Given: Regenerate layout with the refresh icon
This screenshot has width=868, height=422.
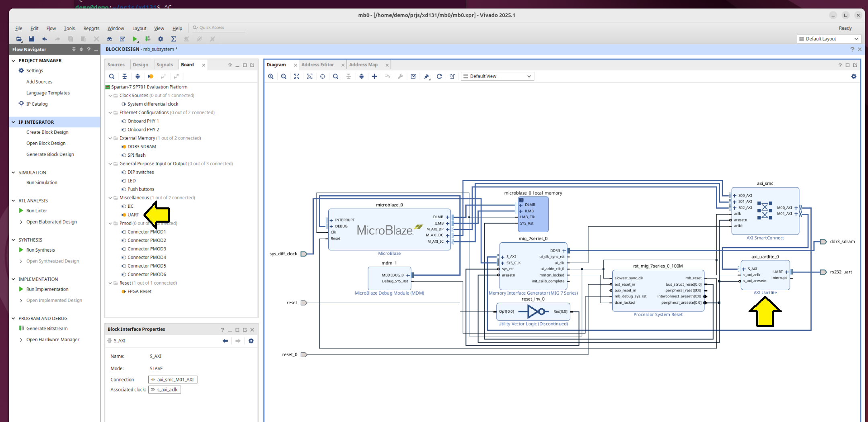Looking at the screenshot, I should 439,76.
